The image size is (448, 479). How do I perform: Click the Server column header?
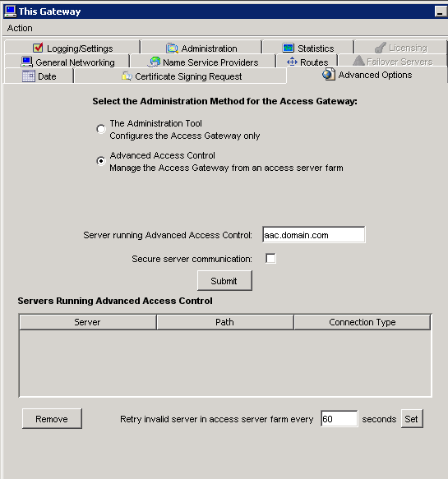coord(88,322)
